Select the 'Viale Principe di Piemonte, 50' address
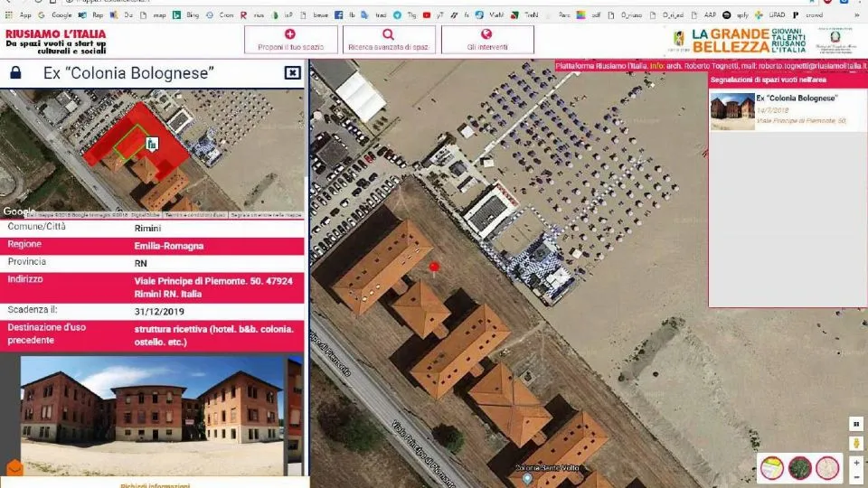The width and height of the screenshot is (868, 488). click(213, 287)
